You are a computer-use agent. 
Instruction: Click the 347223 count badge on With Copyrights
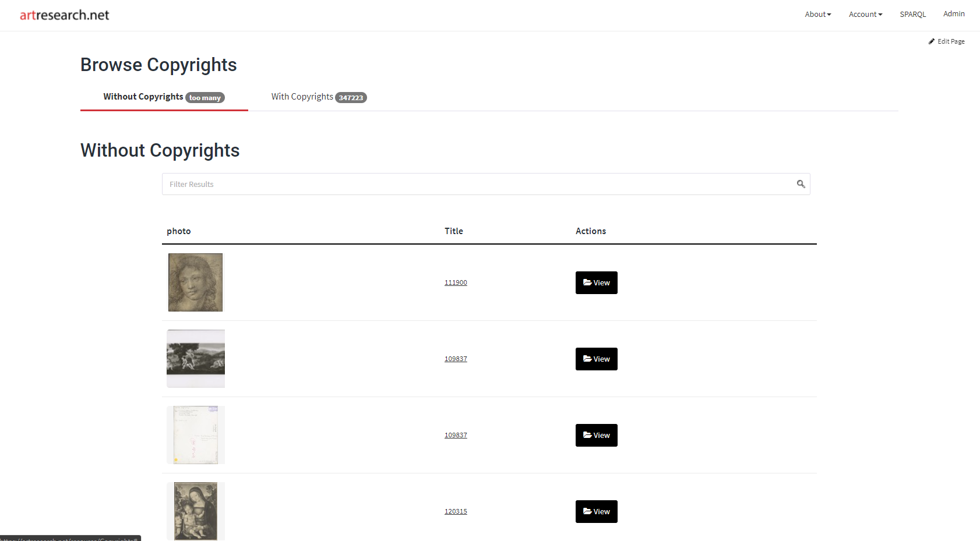351,97
